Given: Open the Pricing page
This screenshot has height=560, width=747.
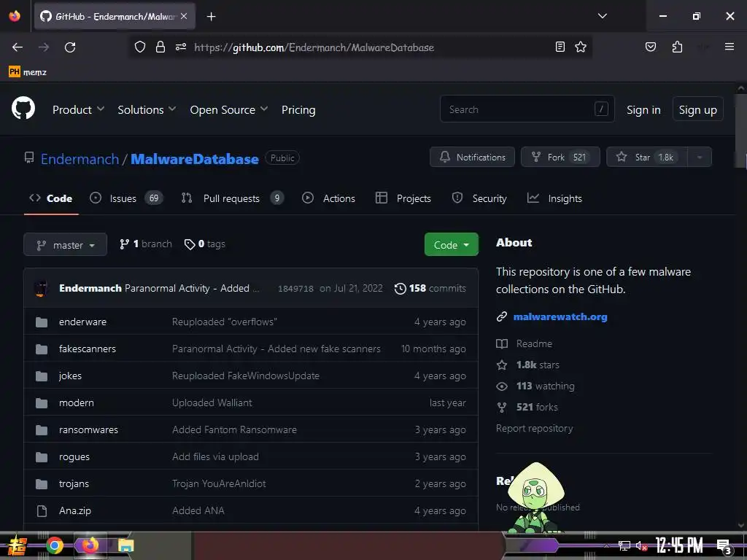Looking at the screenshot, I should (298, 110).
